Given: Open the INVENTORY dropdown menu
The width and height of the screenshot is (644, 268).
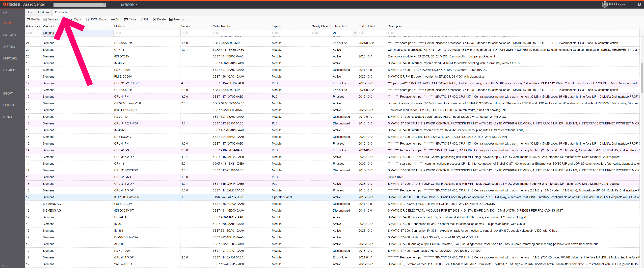Looking at the screenshot, I should (x=129, y=5).
